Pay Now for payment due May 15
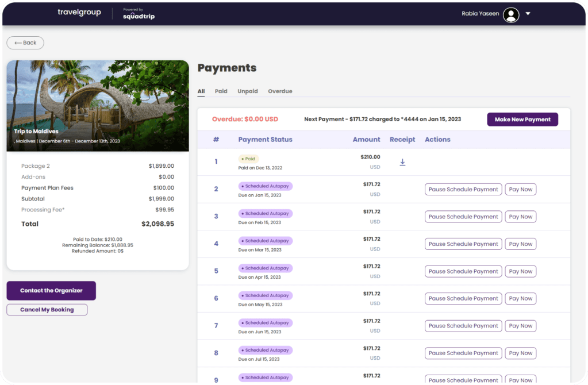This screenshot has height=385, width=588. tap(520, 299)
